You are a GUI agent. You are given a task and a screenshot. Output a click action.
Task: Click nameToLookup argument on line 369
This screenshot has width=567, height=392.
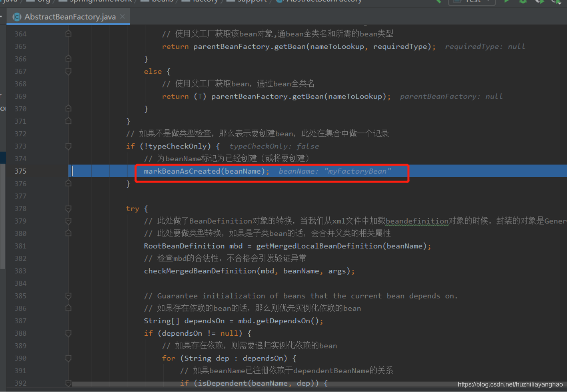(355, 96)
